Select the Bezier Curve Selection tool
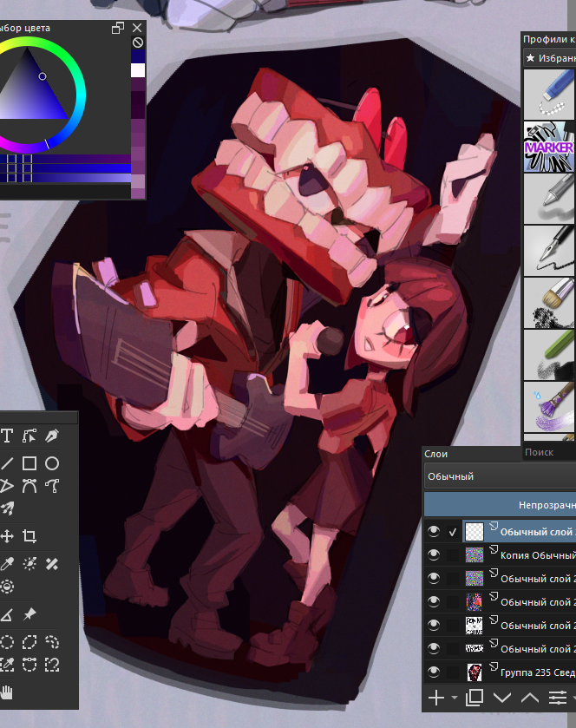The height and width of the screenshot is (728, 576). (29, 665)
